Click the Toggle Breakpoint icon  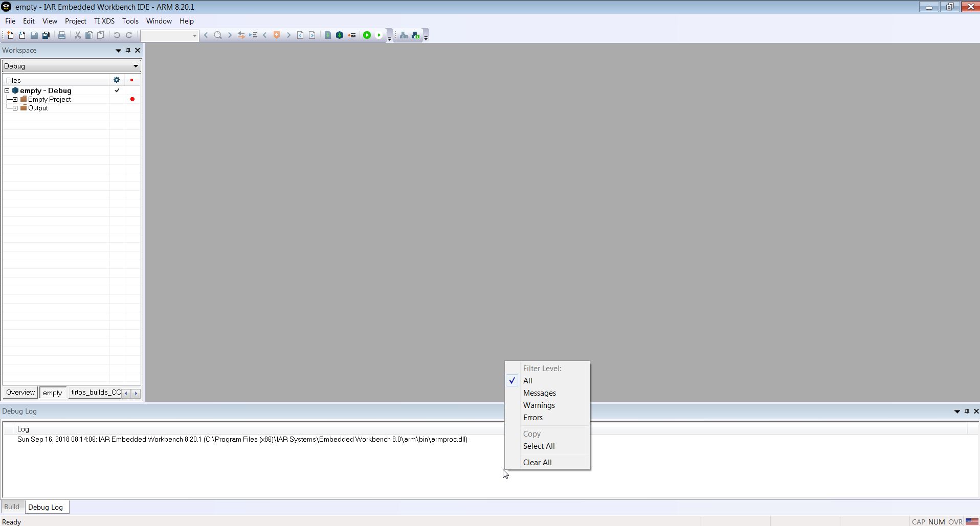[x=352, y=35]
